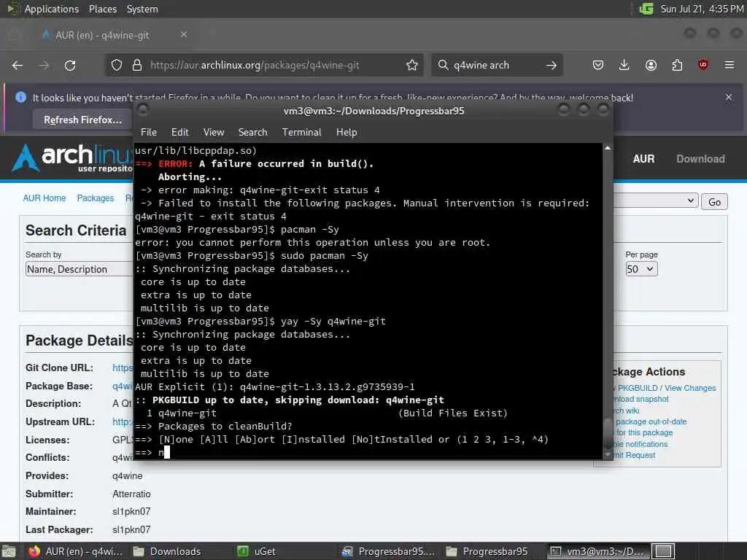The height and width of the screenshot is (560, 747).
Task: Open the terminal Help menu
Action: click(x=347, y=133)
